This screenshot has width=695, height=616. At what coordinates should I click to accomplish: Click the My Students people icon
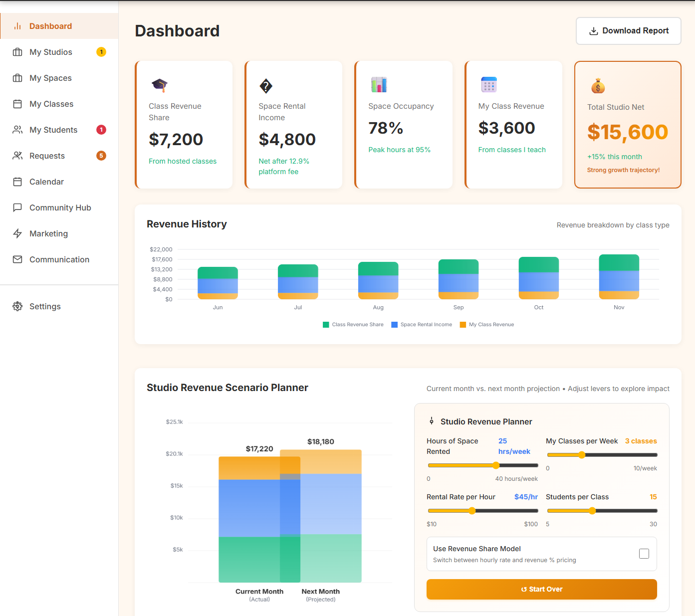click(18, 130)
